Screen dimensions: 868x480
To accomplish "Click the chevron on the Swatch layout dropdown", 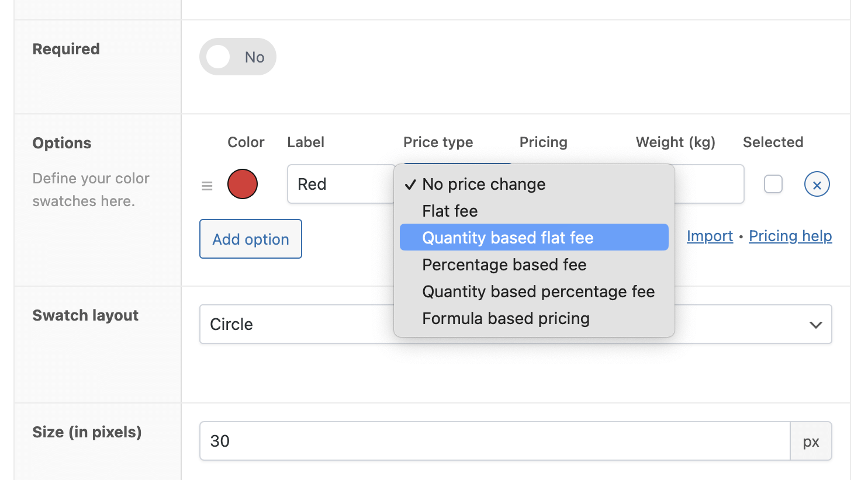I will (x=815, y=324).
